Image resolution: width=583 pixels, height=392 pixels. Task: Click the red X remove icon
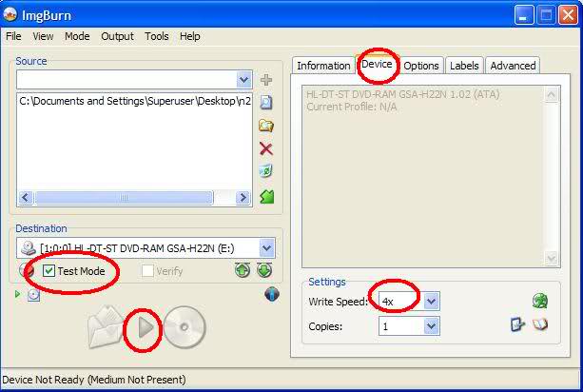[x=266, y=149]
